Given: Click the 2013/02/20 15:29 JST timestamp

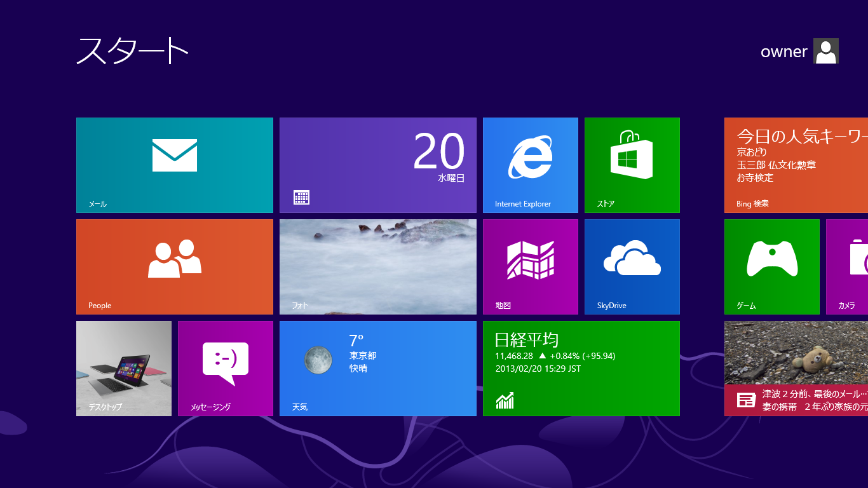Looking at the screenshot, I should [538, 369].
